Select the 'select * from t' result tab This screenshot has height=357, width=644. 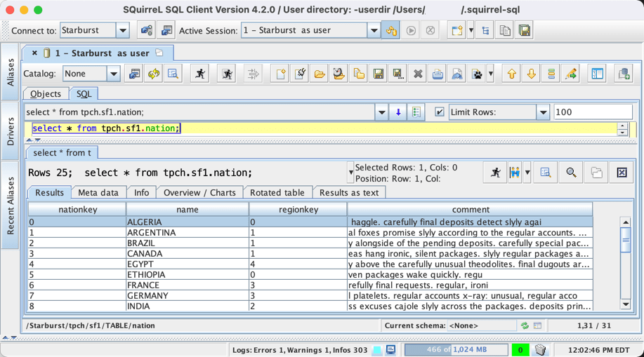[62, 153]
